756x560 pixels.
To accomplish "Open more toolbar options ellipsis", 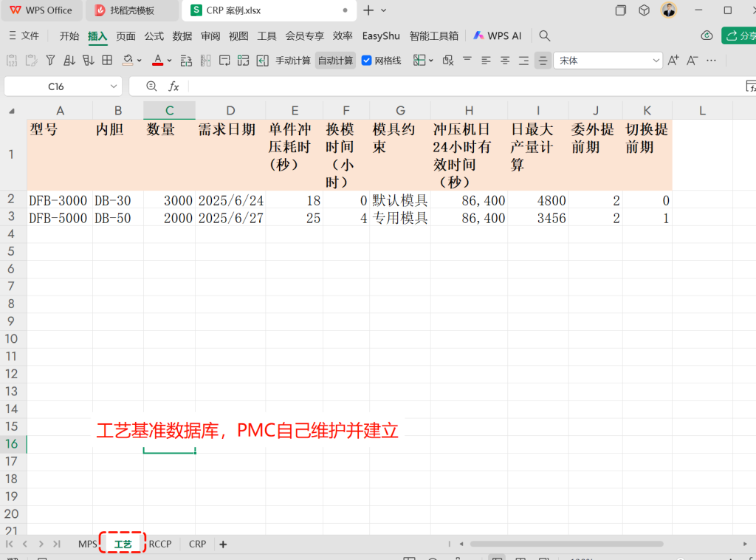I will click(x=711, y=61).
